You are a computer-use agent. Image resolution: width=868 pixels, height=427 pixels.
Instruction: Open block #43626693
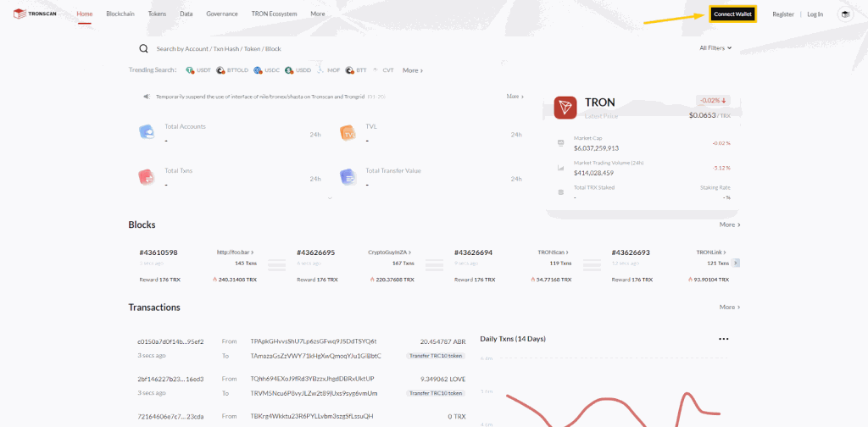[x=631, y=252]
